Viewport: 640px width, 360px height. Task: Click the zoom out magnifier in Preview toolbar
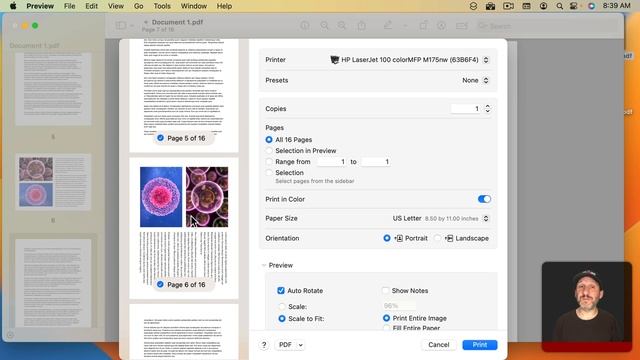point(324,26)
